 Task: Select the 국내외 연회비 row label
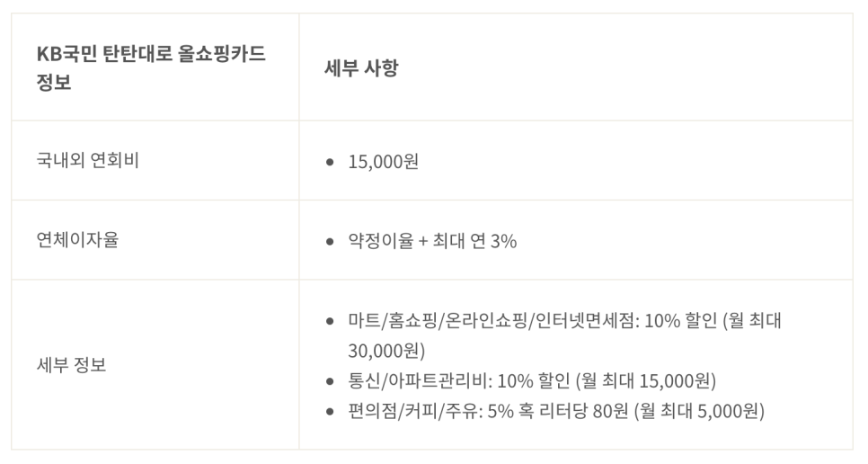[87, 160]
